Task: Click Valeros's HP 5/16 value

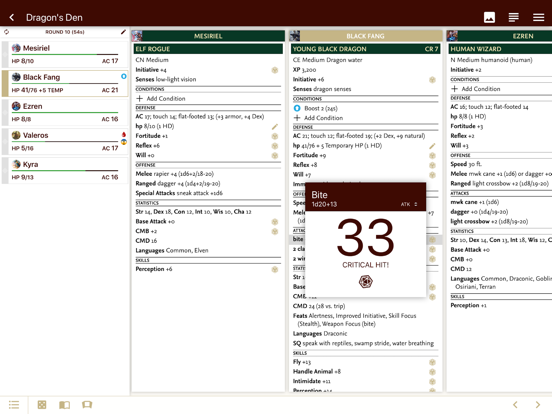Action: click(23, 148)
